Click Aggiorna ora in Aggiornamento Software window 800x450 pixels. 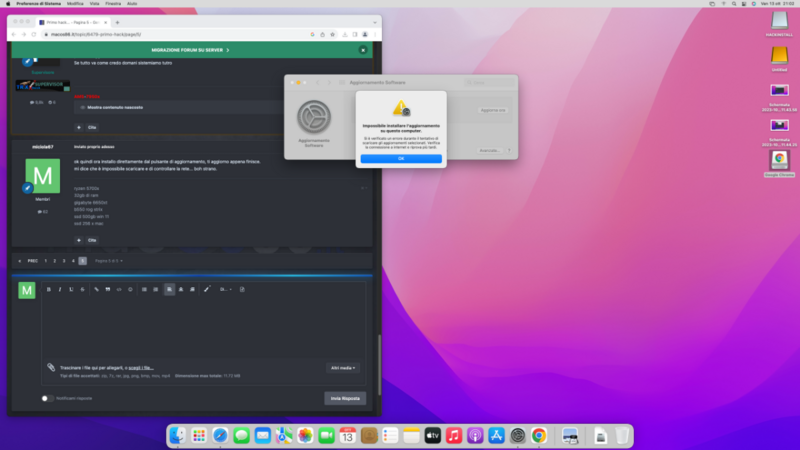pyautogui.click(x=493, y=110)
